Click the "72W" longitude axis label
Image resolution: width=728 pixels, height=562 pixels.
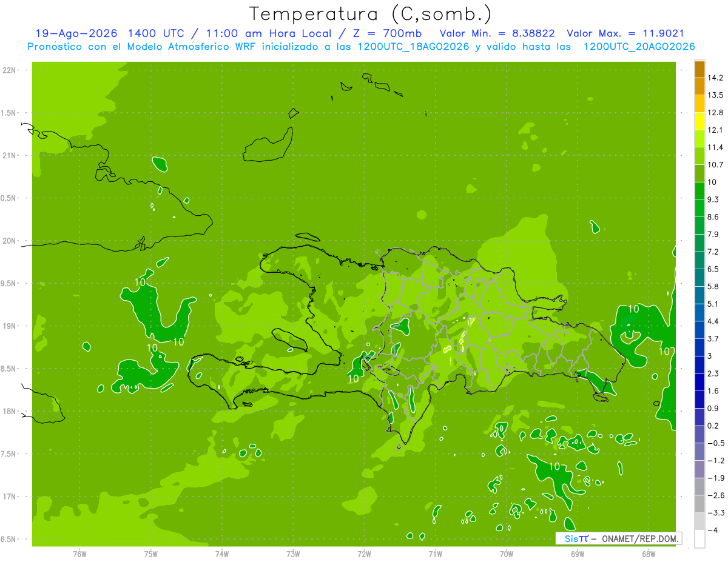click(364, 554)
